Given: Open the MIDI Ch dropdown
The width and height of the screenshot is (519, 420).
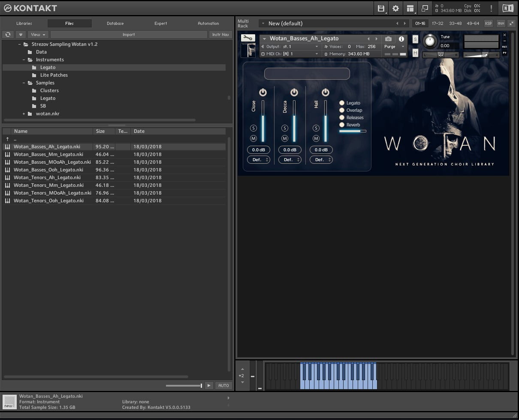Looking at the screenshot, I should [x=290, y=54].
